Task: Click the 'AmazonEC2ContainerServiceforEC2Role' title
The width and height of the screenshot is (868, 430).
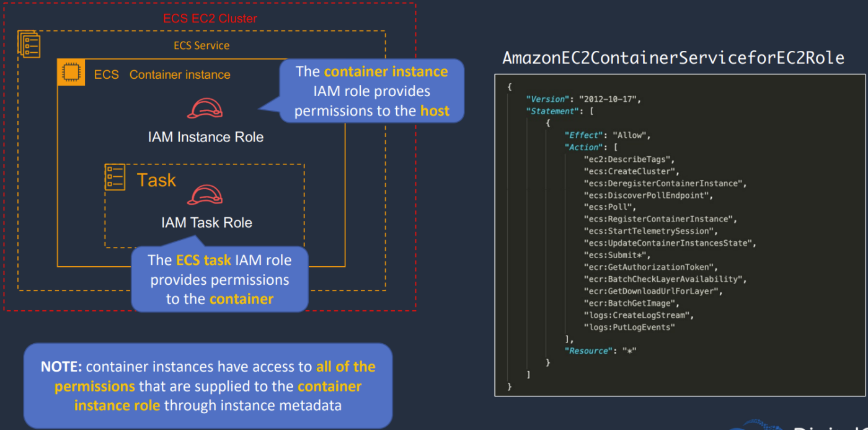Action: pos(673,58)
